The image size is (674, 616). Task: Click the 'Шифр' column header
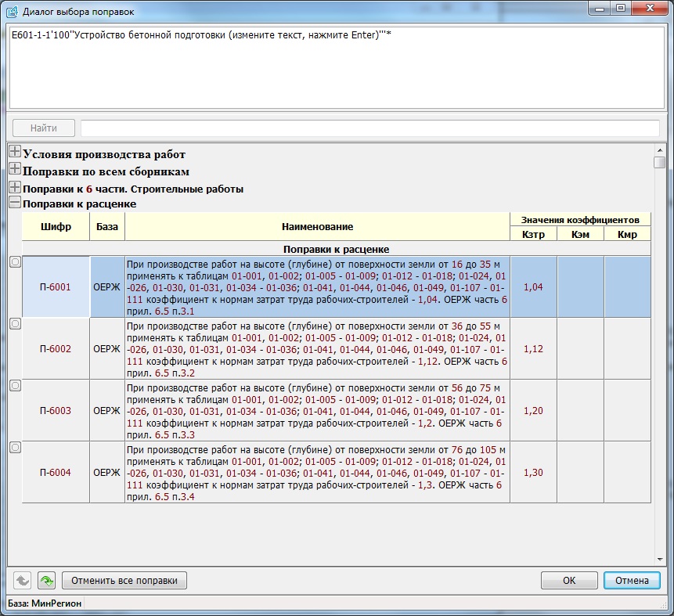[56, 226]
